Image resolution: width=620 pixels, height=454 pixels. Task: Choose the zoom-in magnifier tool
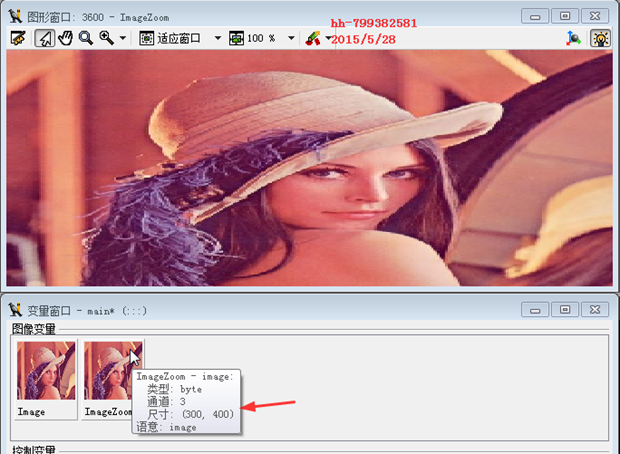coord(106,38)
